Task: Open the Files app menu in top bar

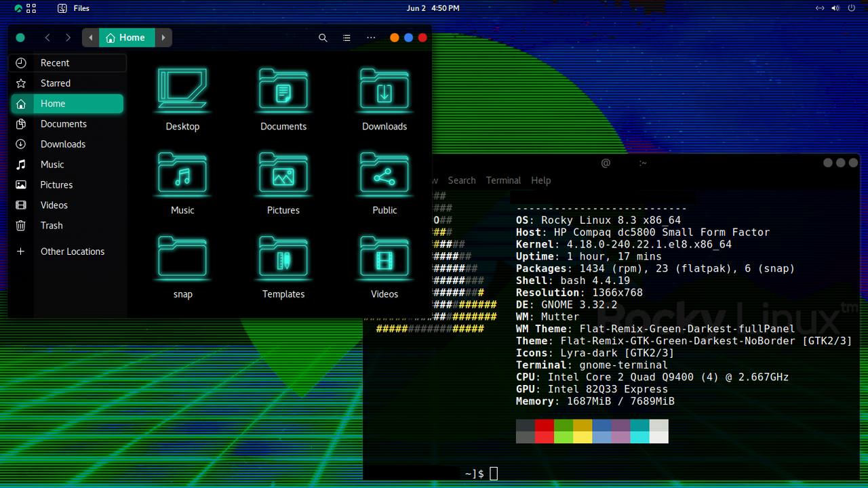Action: 74,8
